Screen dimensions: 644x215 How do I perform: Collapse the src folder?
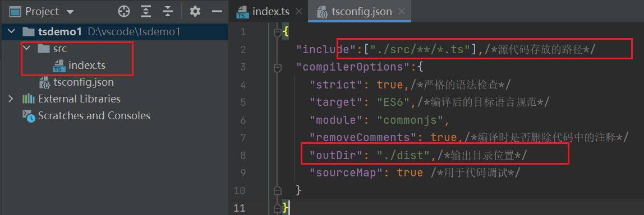click(27, 48)
